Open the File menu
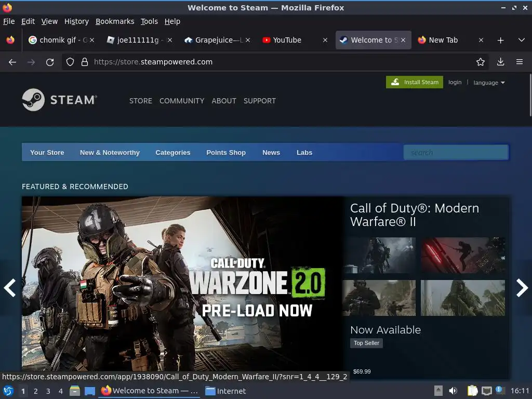The width and height of the screenshot is (532, 399). tap(9, 21)
